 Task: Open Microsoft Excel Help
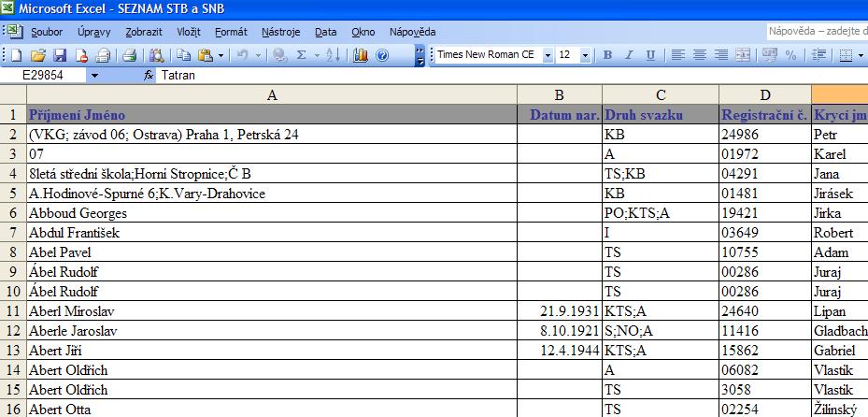point(382,55)
